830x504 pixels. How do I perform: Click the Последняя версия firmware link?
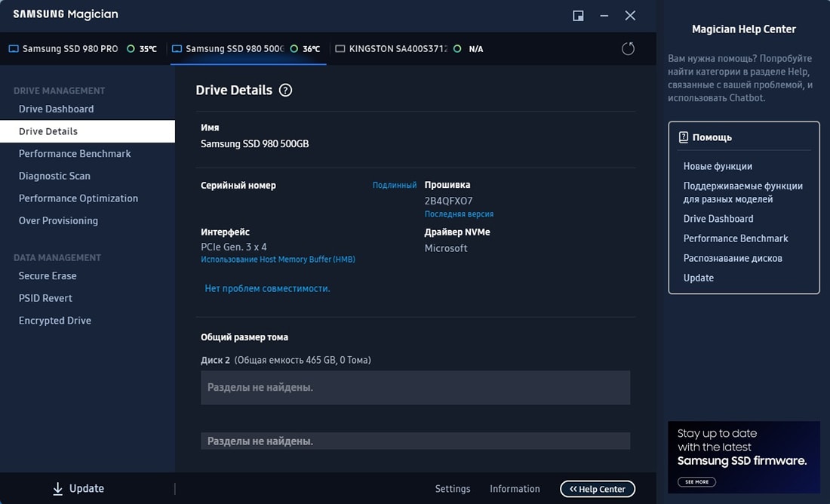coord(459,214)
